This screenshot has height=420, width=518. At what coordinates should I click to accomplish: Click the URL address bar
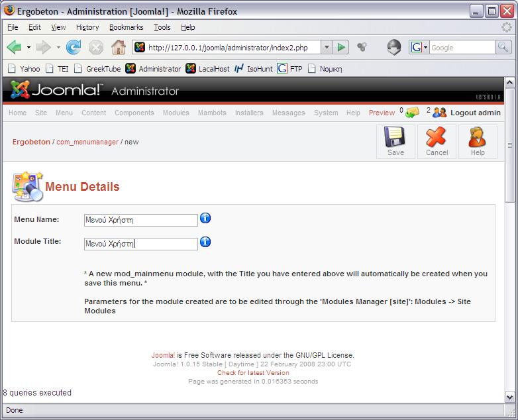click(227, 47)
